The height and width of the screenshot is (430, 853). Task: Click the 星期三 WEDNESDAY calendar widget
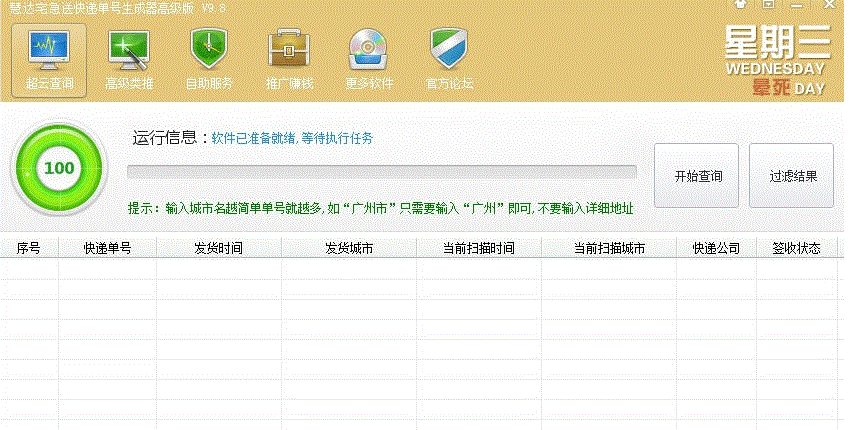pyautogui.click(x=776, y=60)
